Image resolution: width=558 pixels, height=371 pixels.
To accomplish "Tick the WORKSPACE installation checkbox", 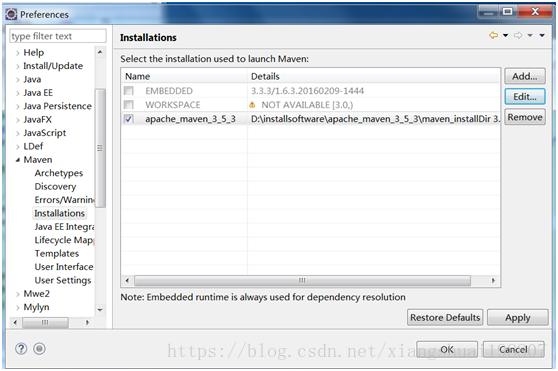I will pyautogui.click(x=129, y=105).
